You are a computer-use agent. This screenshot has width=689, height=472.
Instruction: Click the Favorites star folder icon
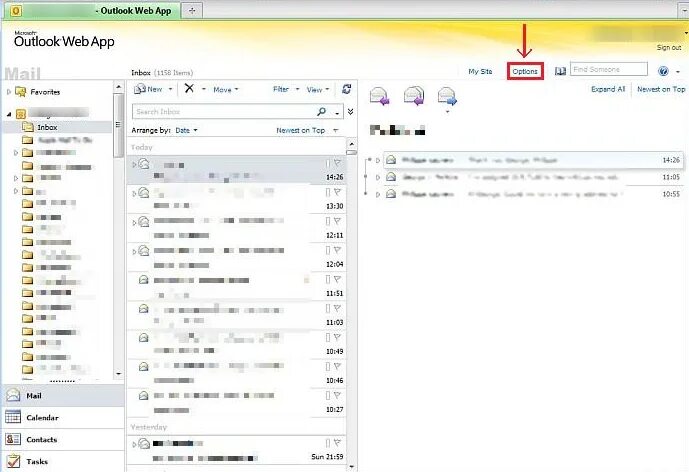pos(21,92)
